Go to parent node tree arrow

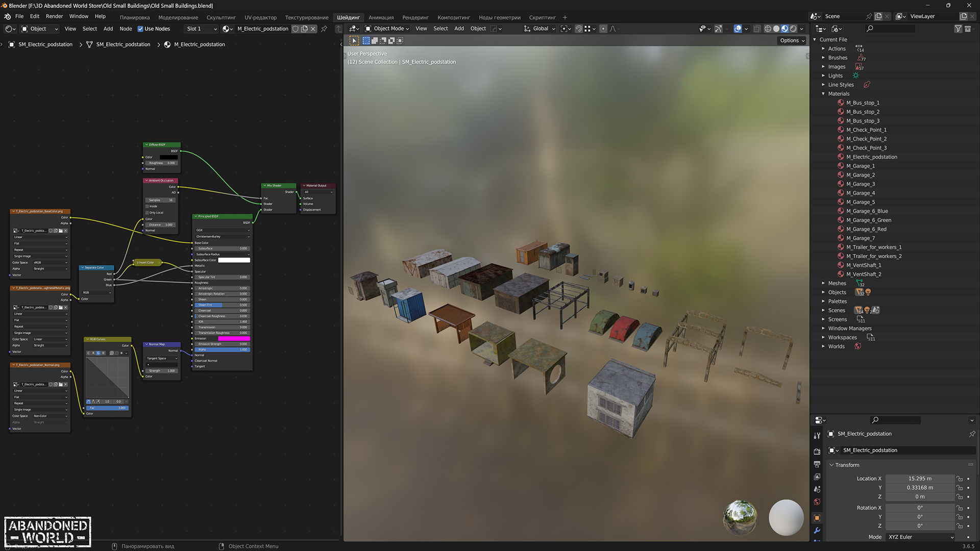click(x=338, y=29)
